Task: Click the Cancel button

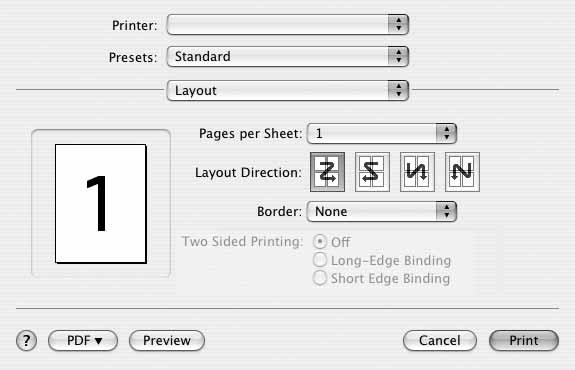Action: pyautogui.click(x=440, y=341)
